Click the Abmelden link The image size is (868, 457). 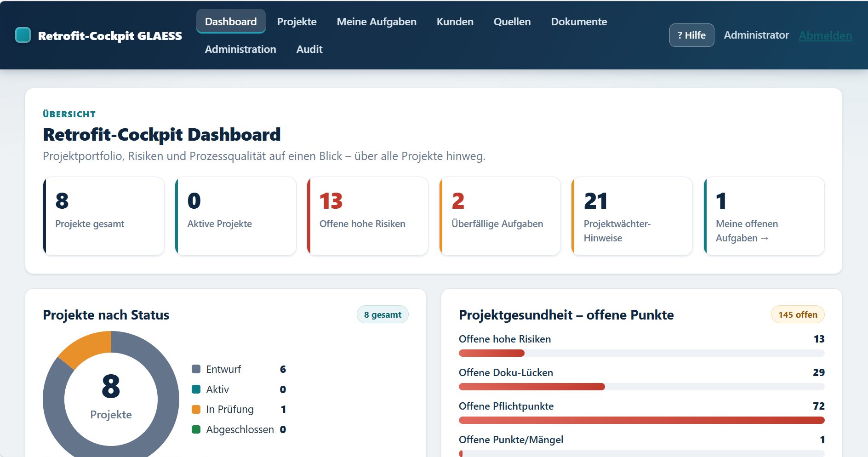825,35
